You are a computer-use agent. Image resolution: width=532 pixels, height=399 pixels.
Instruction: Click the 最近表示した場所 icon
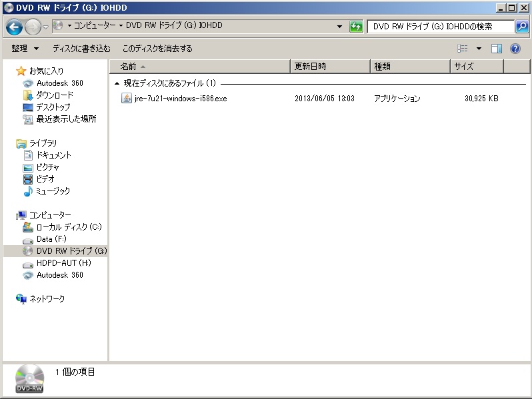click(28, 119)
